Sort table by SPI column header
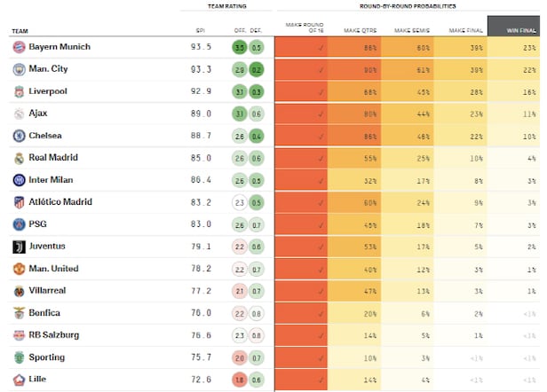 coord(200,31)
